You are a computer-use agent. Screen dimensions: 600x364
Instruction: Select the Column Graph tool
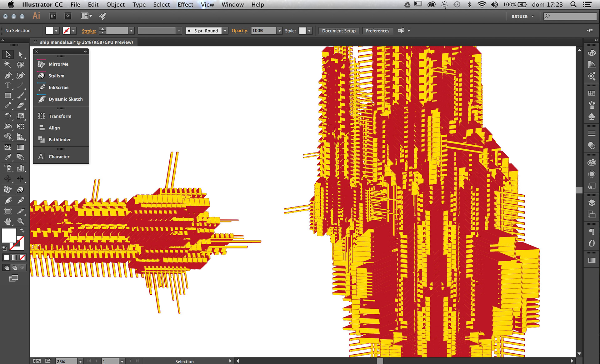pos(20,168)
